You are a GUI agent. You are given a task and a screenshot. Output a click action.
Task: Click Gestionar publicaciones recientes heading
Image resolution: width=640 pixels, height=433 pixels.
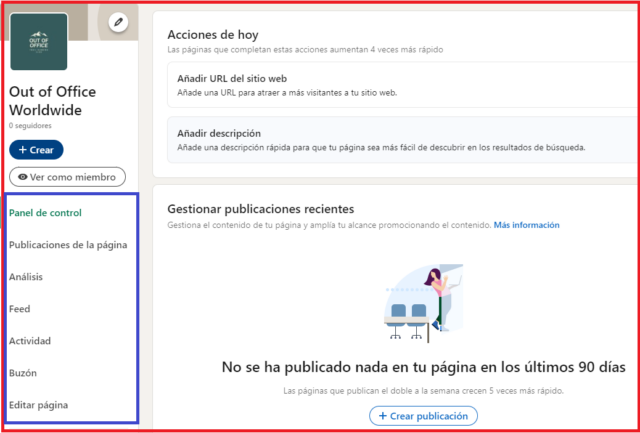(261, 209)
